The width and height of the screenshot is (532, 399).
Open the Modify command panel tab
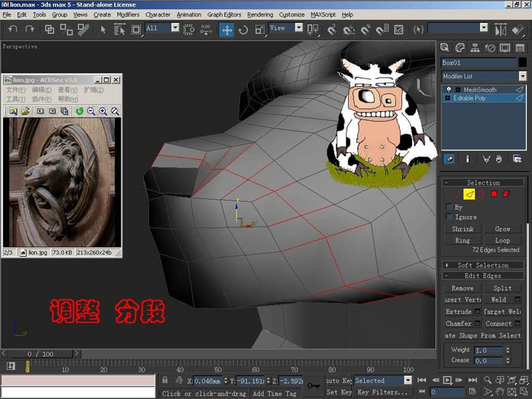point(460,48)
